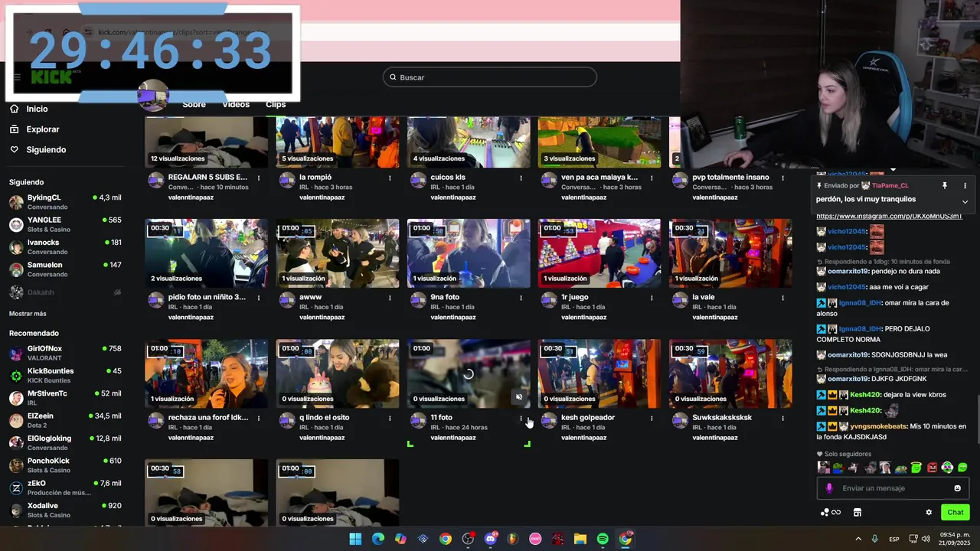Switch to the Videos tab
This screenshot has height=551, width=980.
[236, 104]
